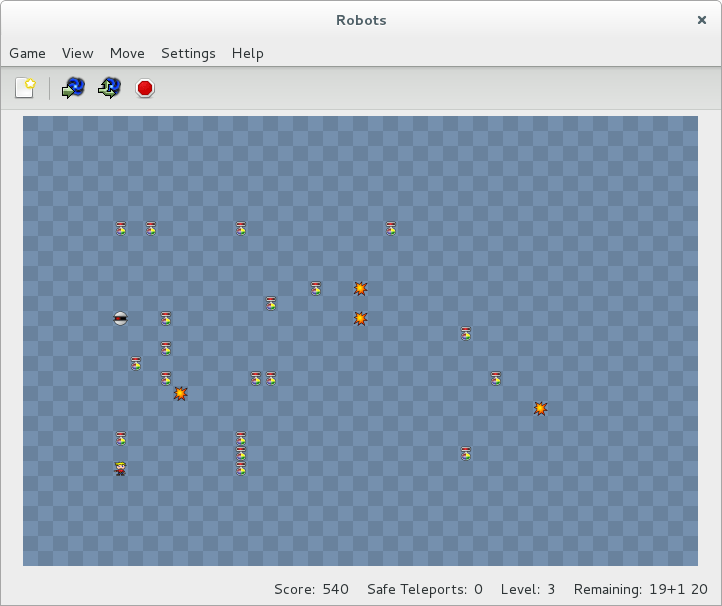Click the robot just left of the upper explosion
The image size is (722, 606).
click(x=315, y=289)
